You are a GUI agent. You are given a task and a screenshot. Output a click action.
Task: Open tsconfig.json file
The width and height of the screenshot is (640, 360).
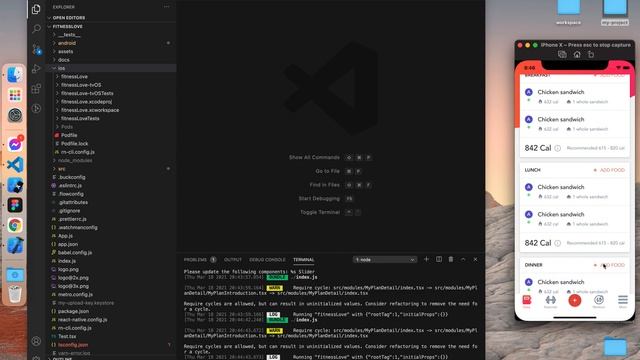click(x=73, y=345)
